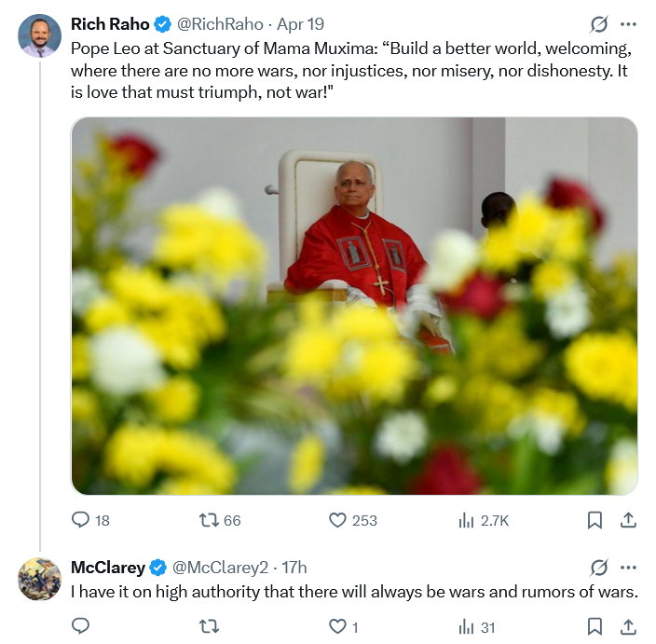This screenshot has width=656, height=644.
Task: Open Rich Raho's profile name link
Action: point(110,24)
